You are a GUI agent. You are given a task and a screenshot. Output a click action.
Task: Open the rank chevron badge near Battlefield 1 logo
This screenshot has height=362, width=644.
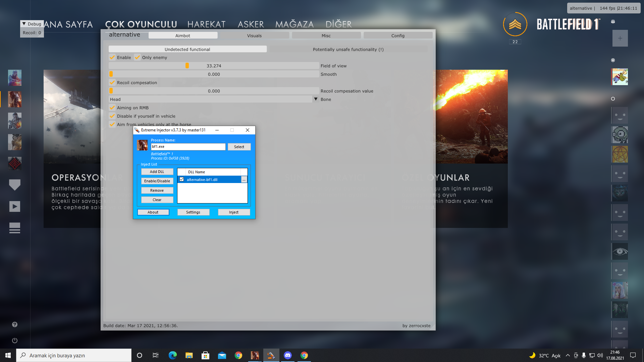[515, 24]
